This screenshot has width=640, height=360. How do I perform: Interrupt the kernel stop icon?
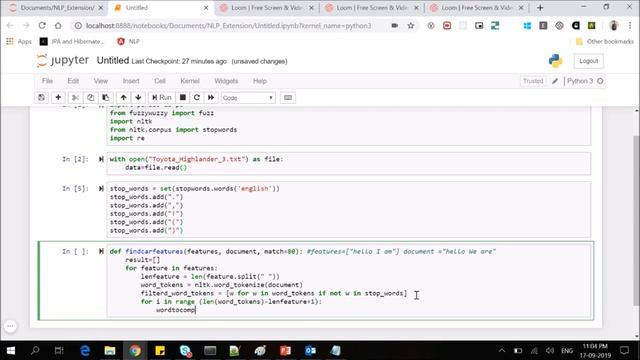pos(183,98)
